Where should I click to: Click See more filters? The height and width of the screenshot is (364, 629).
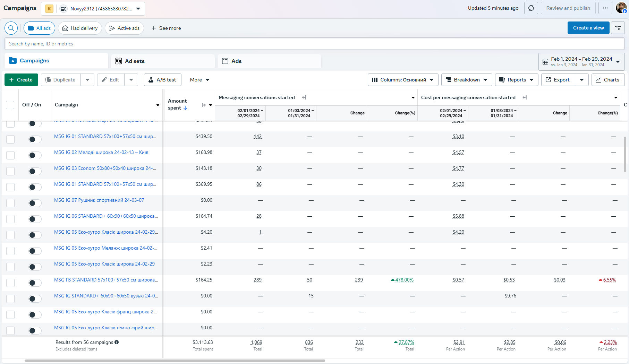(x=166, y=28)
